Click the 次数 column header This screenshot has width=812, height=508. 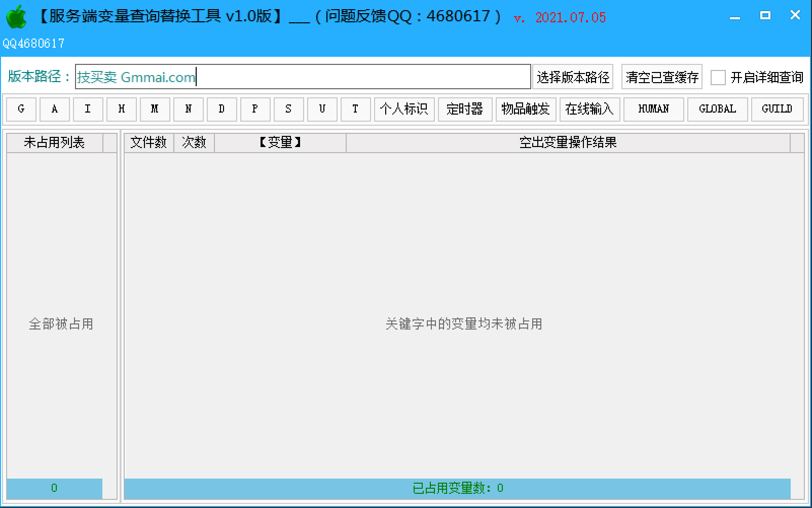click(194, 142)
